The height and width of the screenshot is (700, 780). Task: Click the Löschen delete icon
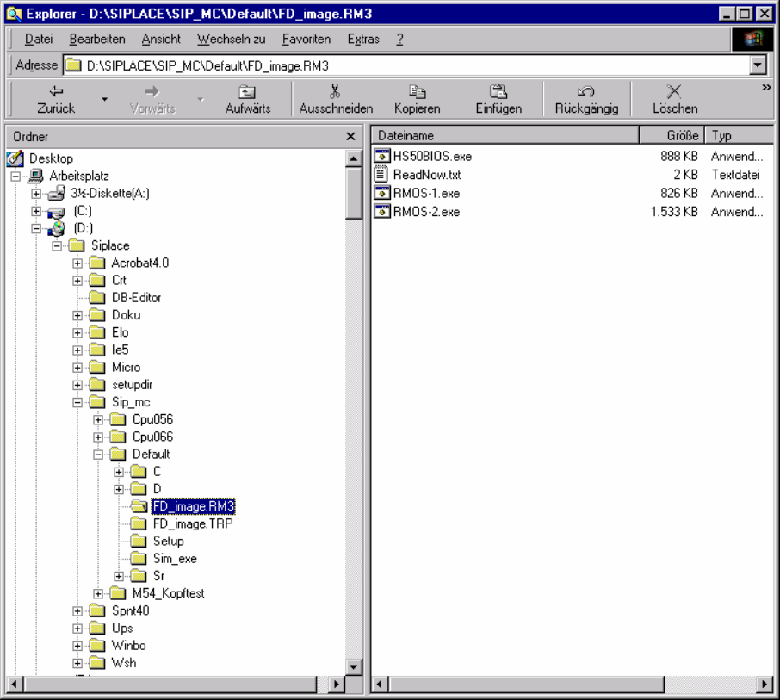coord(674,91)
